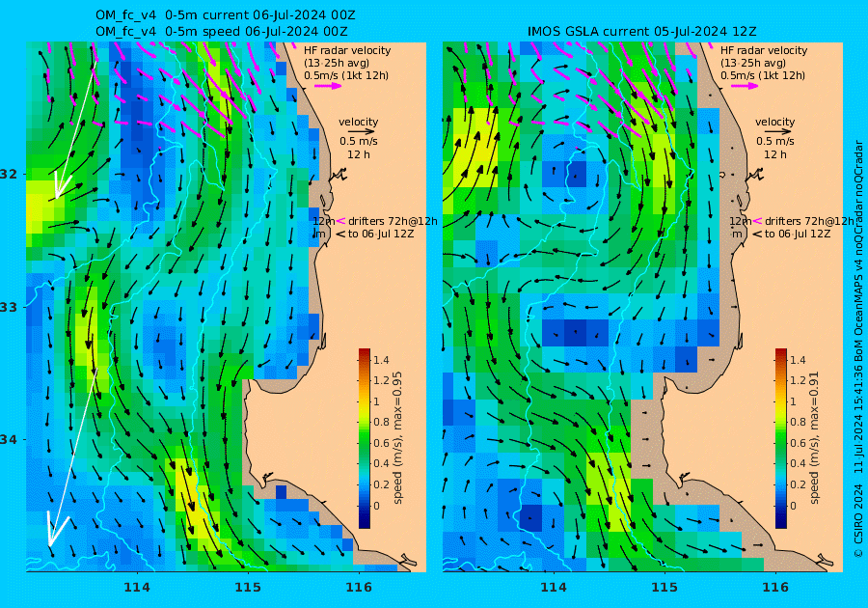Click 'to 06-Jul 12Z' text in right panel
Screen dimensions: 868x608
798,234
